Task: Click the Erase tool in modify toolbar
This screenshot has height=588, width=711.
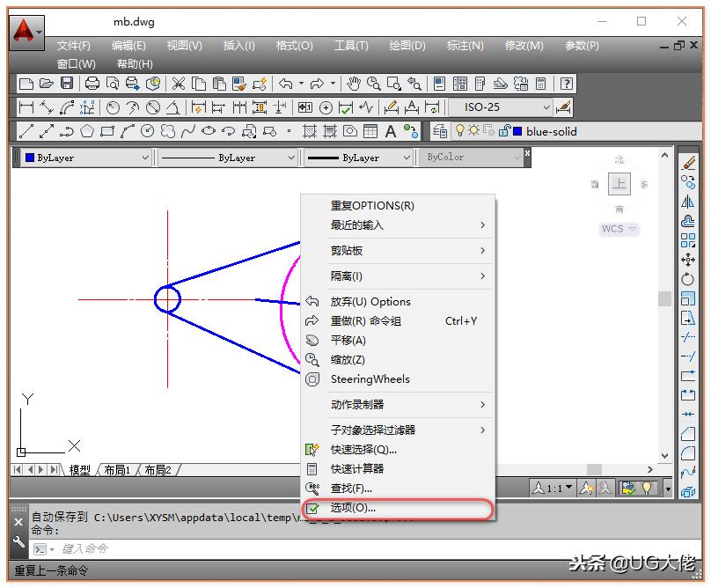Action: coord(688,163)
